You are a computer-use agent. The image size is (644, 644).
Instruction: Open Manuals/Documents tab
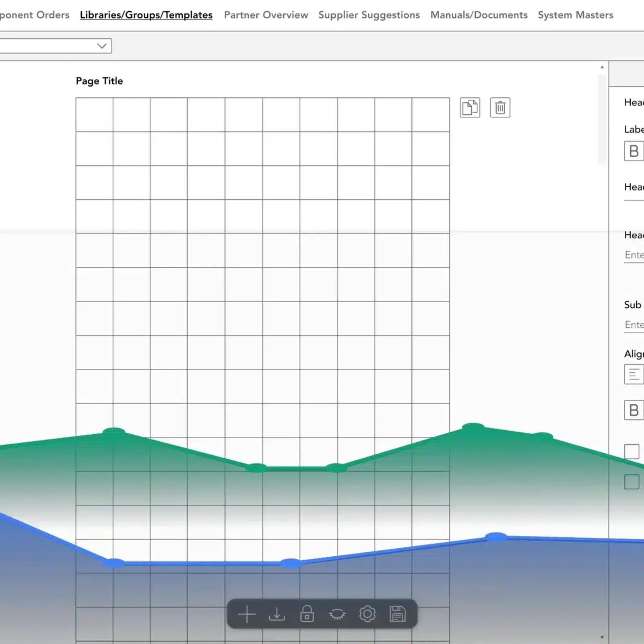click(479, 15)
